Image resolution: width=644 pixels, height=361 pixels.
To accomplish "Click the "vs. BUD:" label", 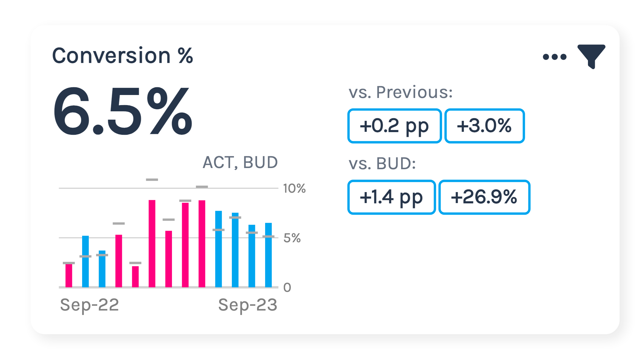I will tap(382, 163).
